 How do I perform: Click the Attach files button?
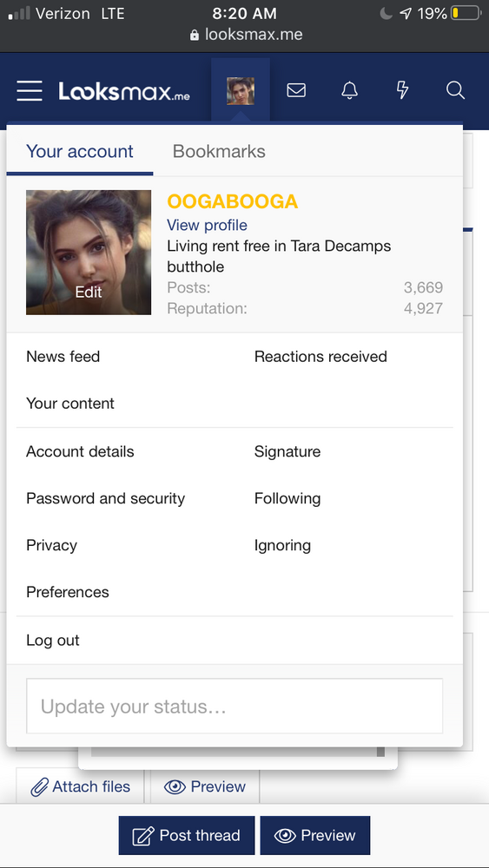[80, 786]
